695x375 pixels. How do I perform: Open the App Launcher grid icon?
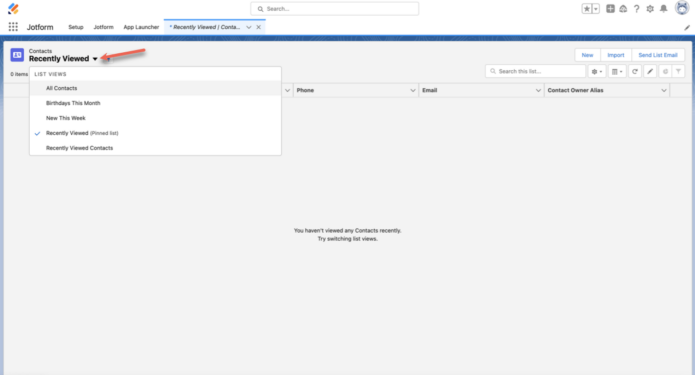click(13, 27)
